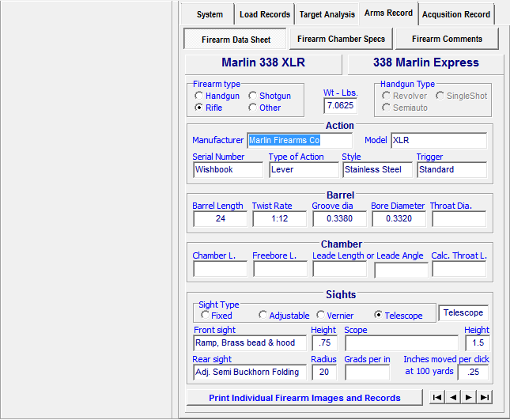Edit Front sight description field

250,343
